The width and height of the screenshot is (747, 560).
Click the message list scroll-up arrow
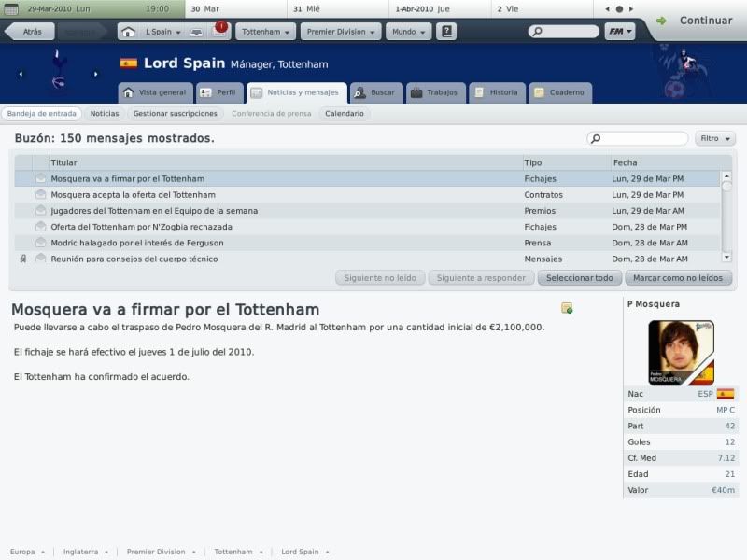tap(726, 176)
